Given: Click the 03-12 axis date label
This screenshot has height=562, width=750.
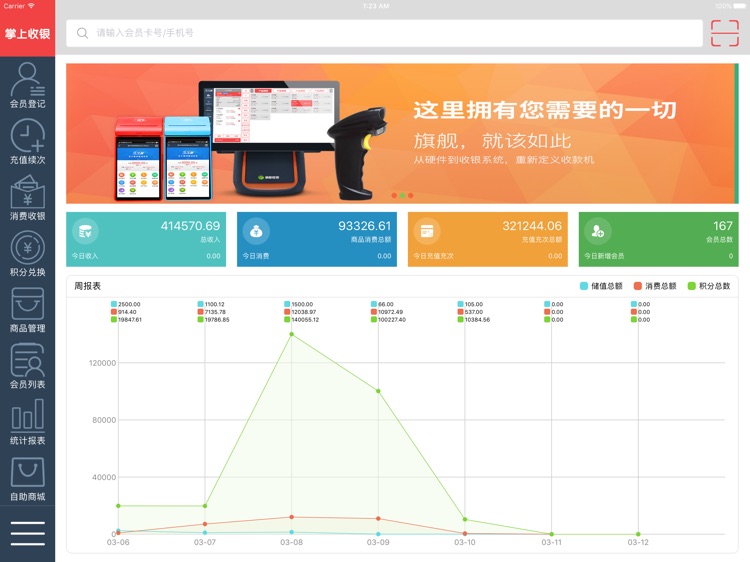Looking at the screenshot, I should tap(638, 542).
